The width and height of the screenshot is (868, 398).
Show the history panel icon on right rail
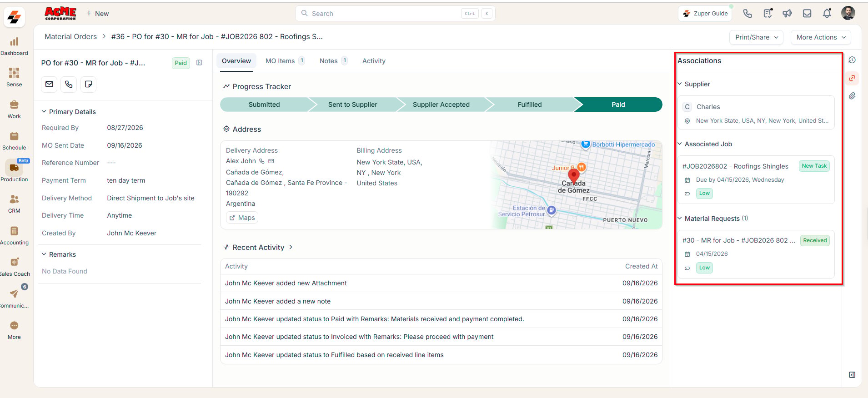(852, 60)
